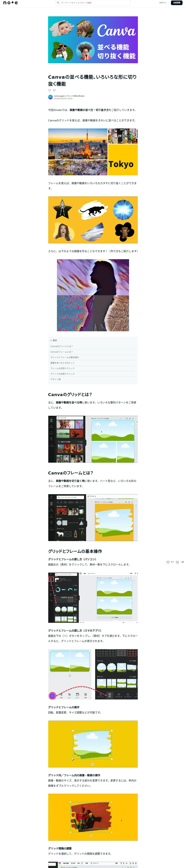The image size is (186, 868).
Task: View the yellow frame shapes example image
Action: tap(93, 220)
